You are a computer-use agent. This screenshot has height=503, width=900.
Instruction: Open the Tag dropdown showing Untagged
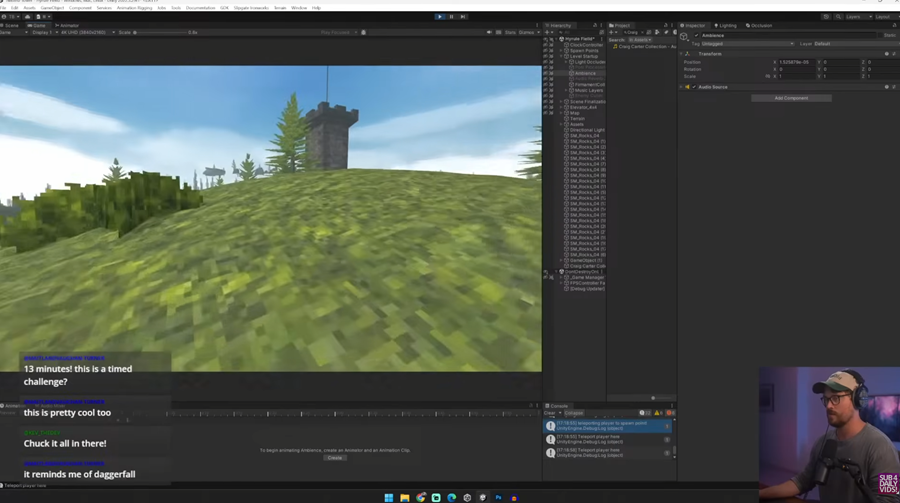tap(747, 44)
